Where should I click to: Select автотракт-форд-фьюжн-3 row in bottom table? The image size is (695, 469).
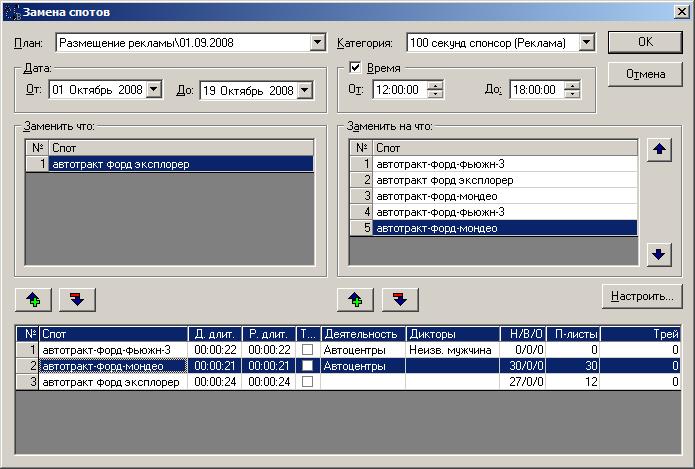click(348, 350)
